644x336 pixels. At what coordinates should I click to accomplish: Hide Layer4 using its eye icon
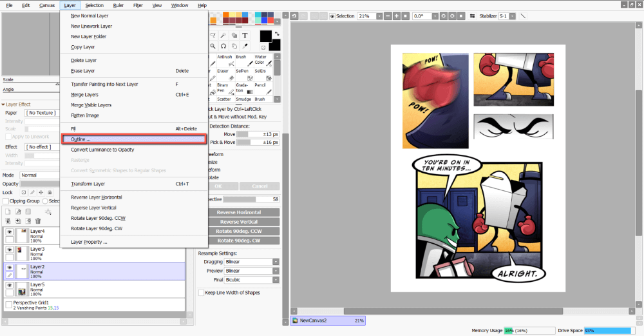[x=10, y=232]
